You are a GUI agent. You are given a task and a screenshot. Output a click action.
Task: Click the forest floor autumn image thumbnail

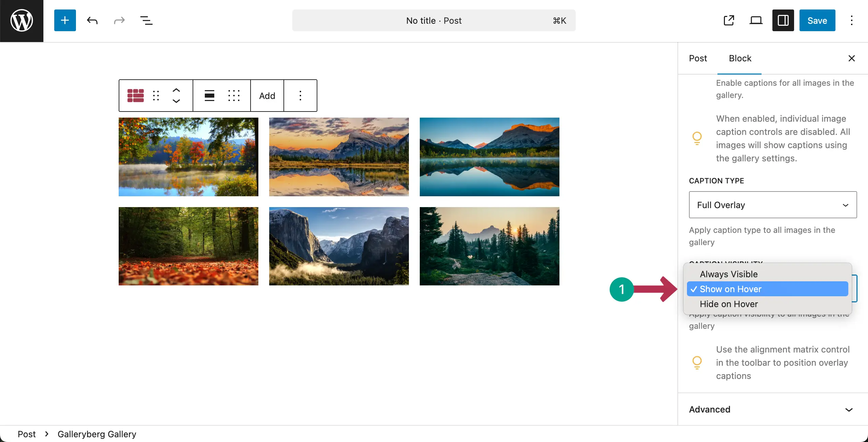[x=188, y=246]
